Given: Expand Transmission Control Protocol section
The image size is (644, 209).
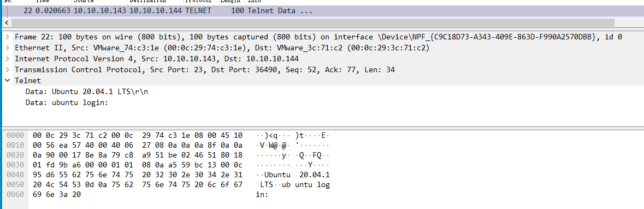Looking at the screenshot, I should point(8,70).
